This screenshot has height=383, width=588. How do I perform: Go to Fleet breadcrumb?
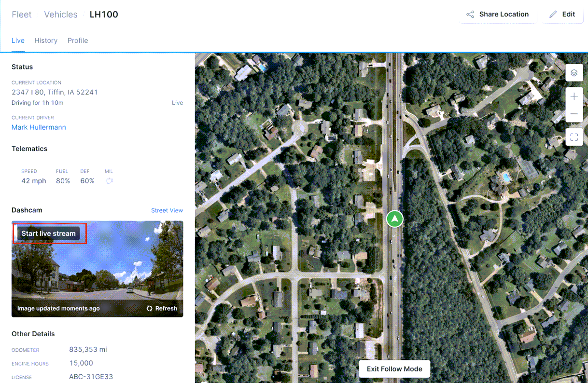point(22,14)
